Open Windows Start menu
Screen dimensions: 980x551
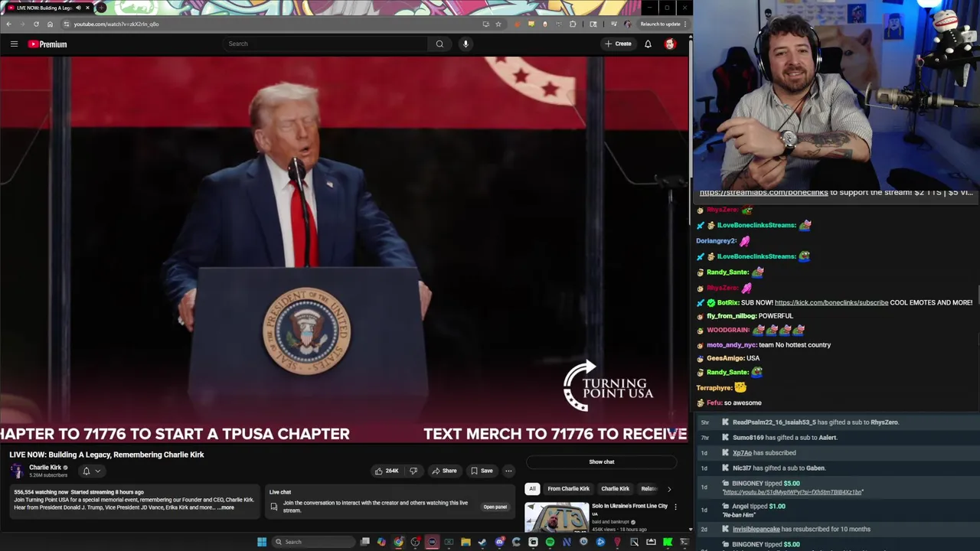pos(262,542)
